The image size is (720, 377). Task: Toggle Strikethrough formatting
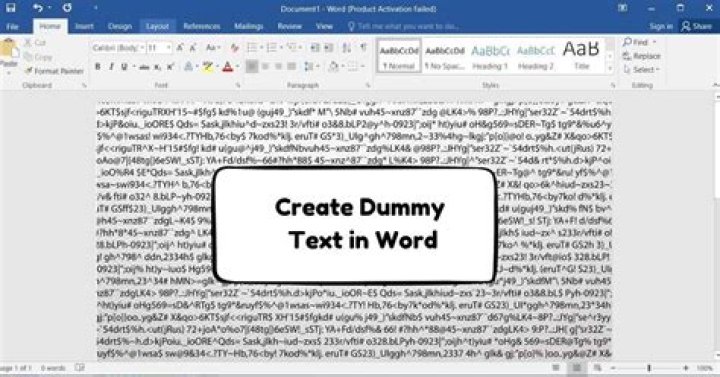point(144,67)
